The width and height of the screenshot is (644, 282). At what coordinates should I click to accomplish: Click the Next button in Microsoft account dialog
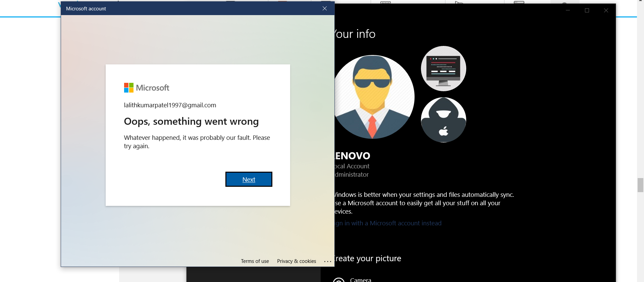[249, 179]
